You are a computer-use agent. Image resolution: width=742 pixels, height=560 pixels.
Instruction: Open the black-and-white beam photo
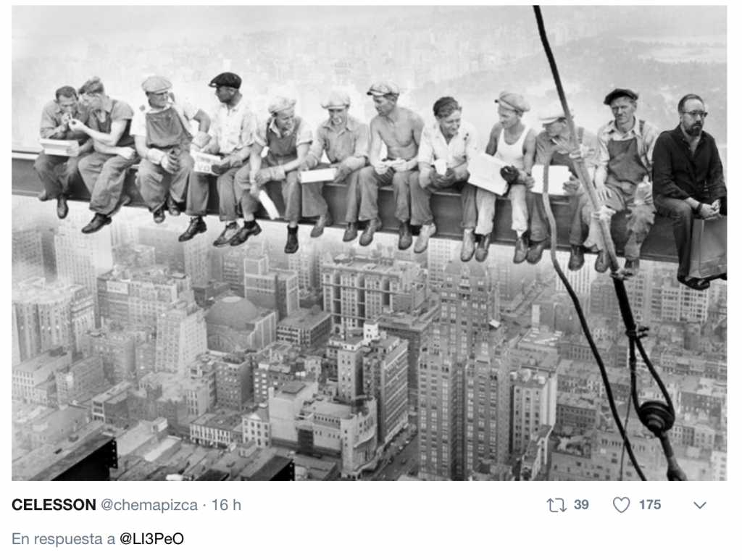pos(369,243)
